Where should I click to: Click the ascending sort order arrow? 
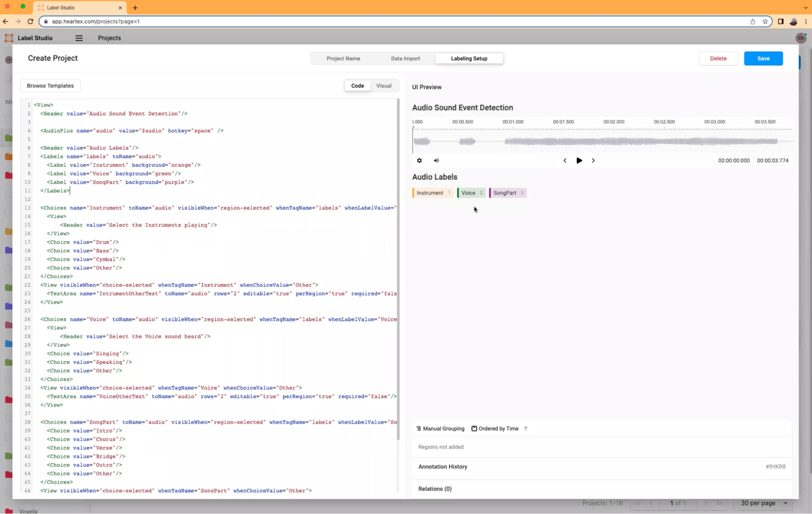click(526, 428)
